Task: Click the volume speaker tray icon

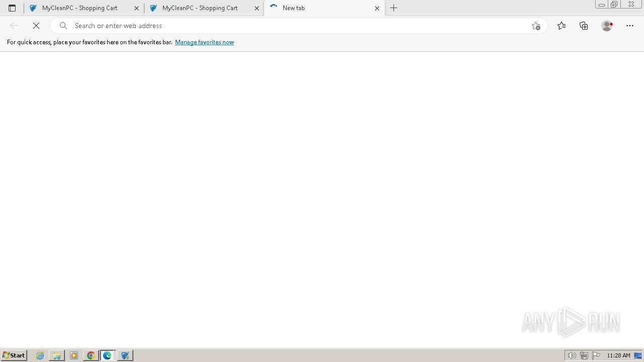Action: (x=572, y=355)
